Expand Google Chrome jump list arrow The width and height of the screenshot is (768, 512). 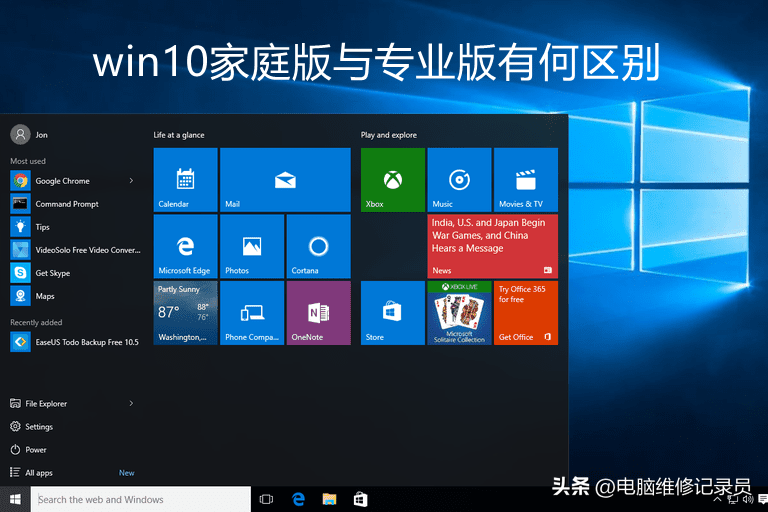(x=131, y=181)
